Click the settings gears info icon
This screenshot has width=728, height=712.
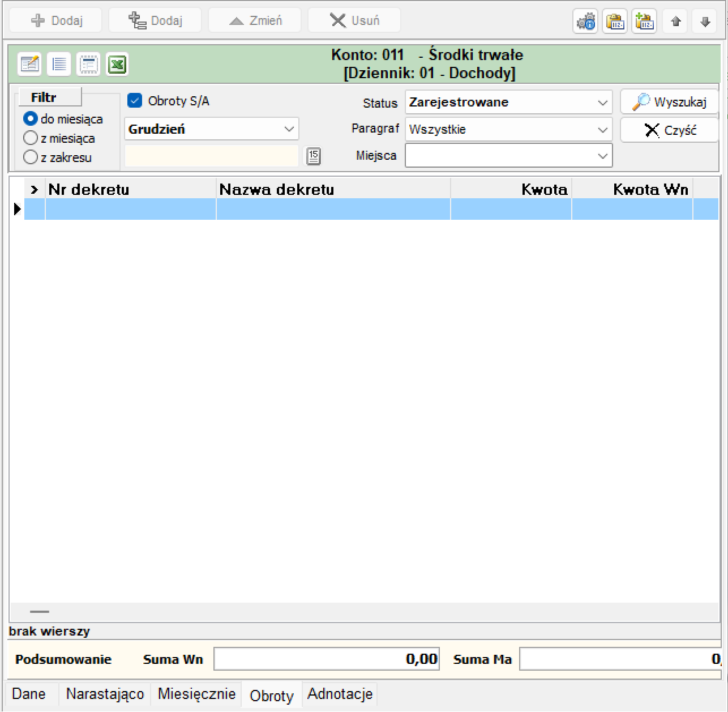pos(585,22)
